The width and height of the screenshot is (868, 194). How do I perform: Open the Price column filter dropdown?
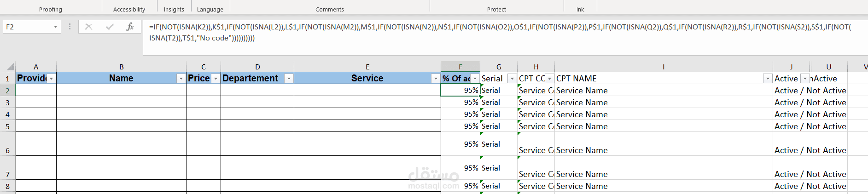tap(216, 79)
